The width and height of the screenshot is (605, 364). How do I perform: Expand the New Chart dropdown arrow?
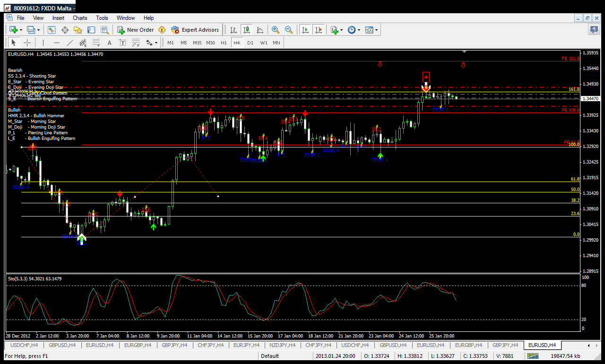click(x=20, y=30)
